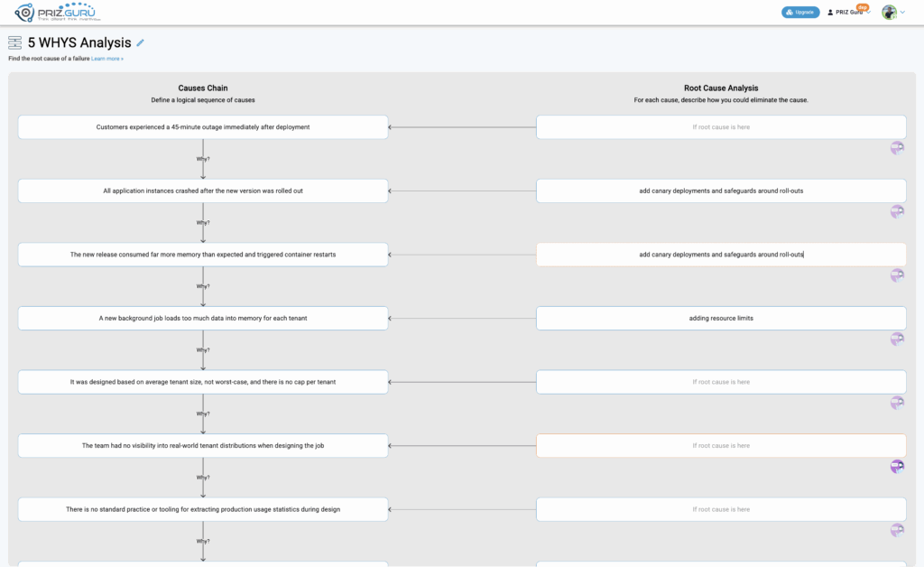The height and width of the screenshot is (567, 924).
Task: Open comment bubble for background job row
Action: [897, 339]
